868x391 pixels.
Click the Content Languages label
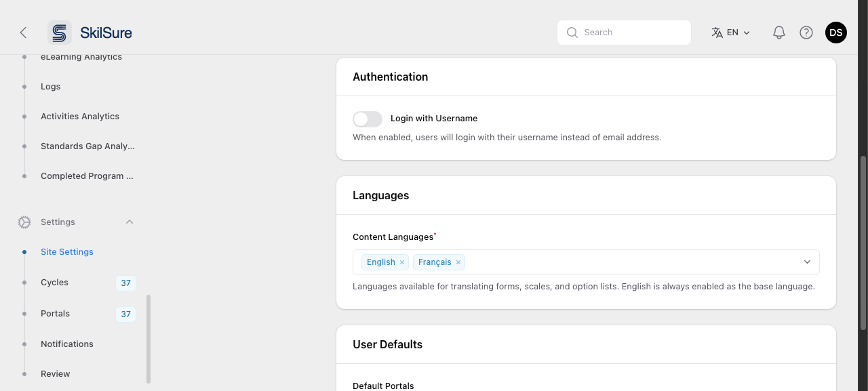point(393,237)
